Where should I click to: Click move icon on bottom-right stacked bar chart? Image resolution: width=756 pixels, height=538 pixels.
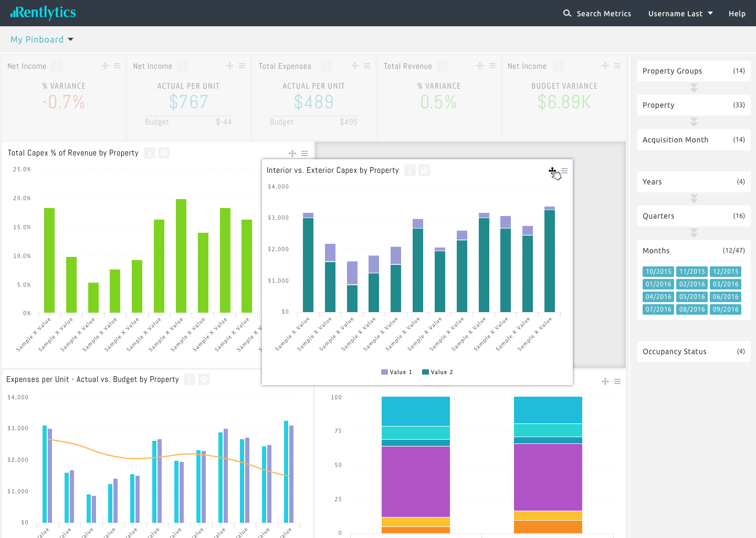(605, 381)
